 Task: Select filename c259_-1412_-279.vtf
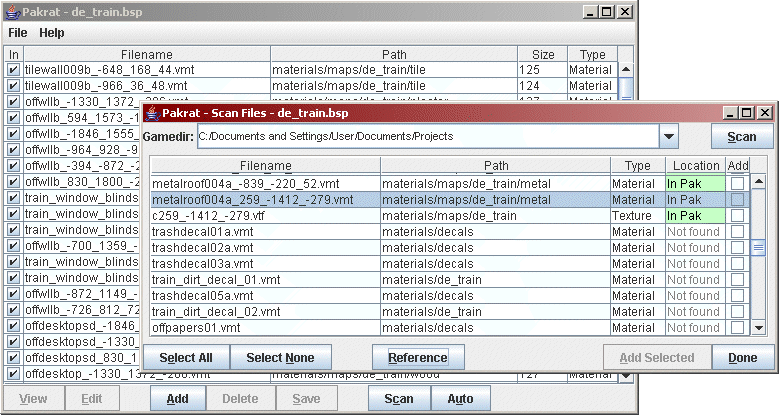(208, 216)
